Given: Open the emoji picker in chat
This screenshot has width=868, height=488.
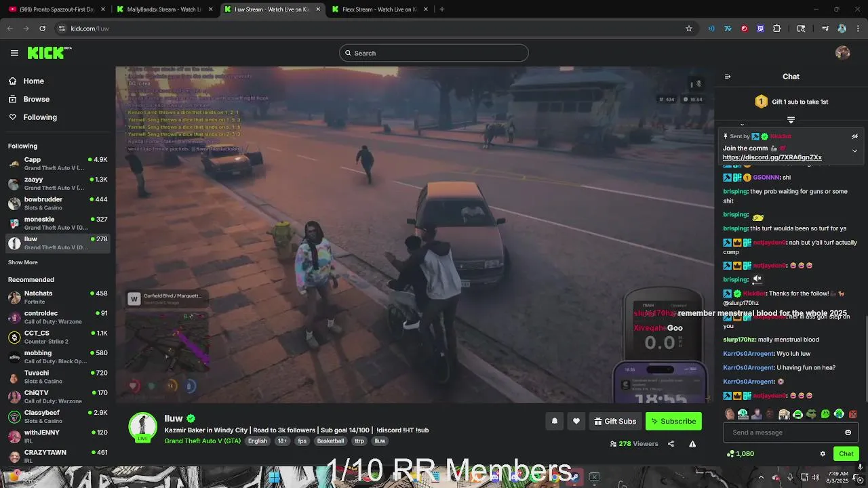Looking at the screenshot, I should (848, 432).
